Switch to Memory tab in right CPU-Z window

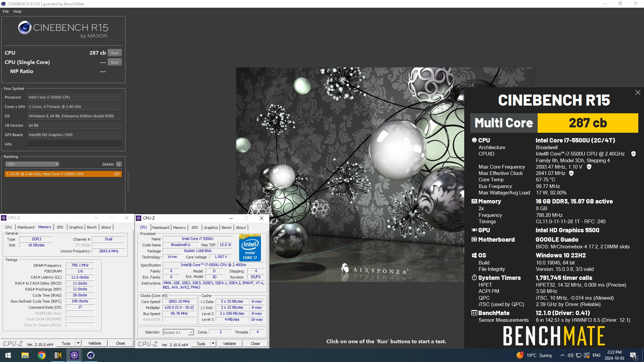[179, 228]
